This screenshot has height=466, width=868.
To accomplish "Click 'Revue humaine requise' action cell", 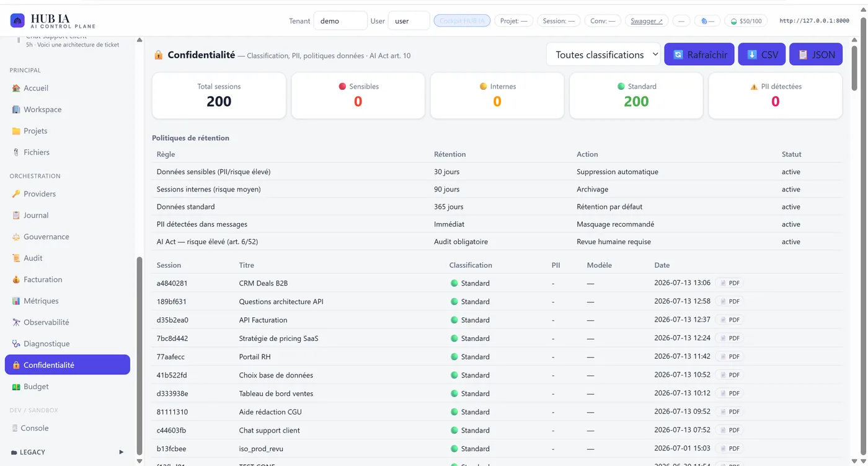I will point(614,242).
